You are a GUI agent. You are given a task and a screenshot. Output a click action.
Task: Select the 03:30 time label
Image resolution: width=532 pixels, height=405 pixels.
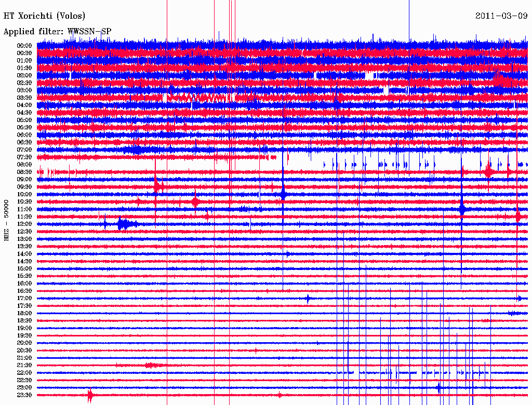click(24, 98)
